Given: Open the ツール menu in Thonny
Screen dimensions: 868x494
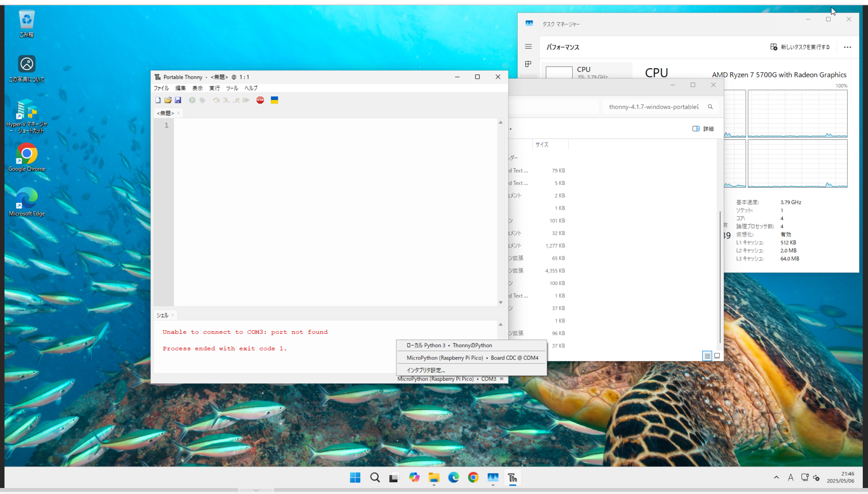Looking at the screenshot, I should click(232, 88).
